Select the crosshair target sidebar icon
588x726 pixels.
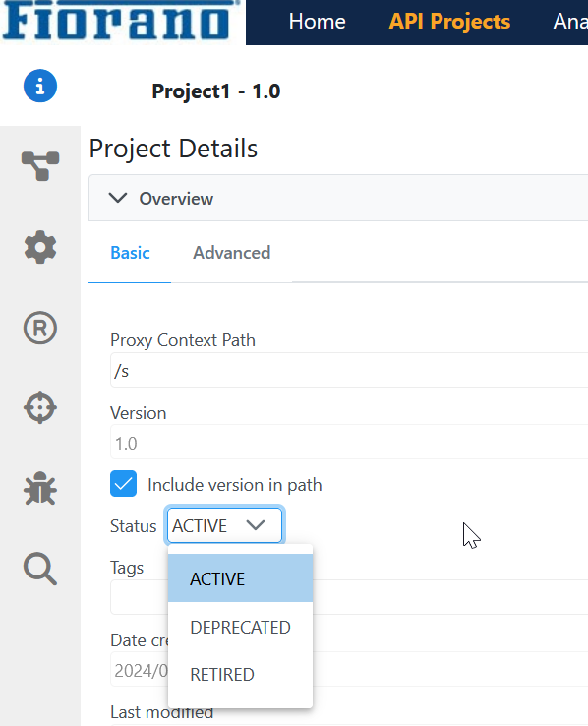pyautogui.click(x=40, y=408)
